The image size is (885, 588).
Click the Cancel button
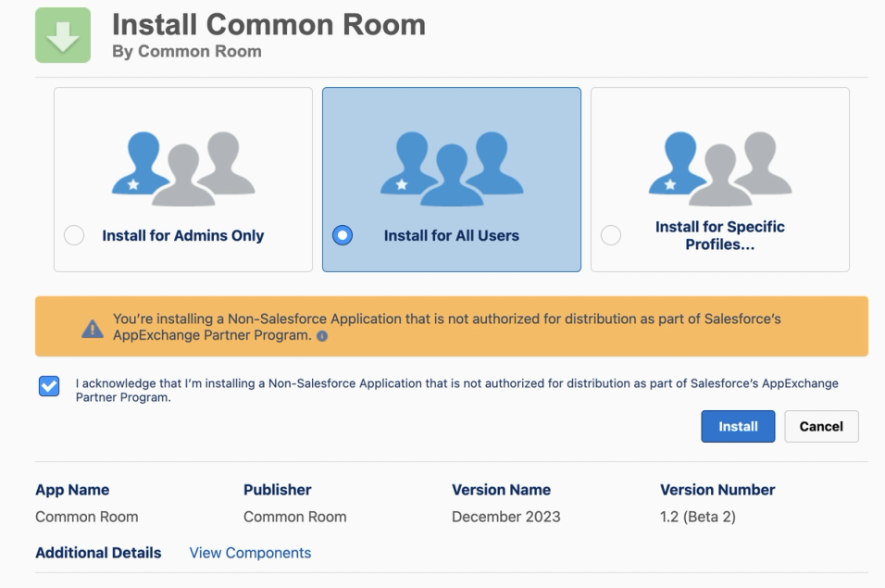[821, 427]
